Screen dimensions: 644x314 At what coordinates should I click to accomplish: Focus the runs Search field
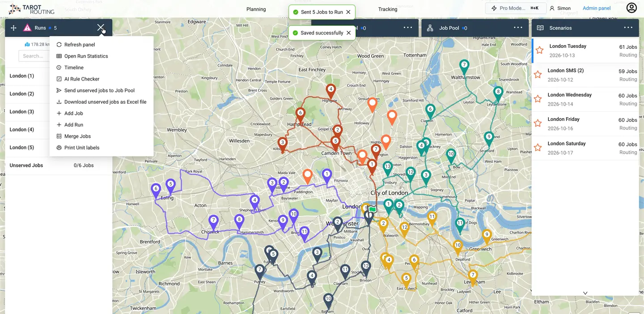pyautogui.click(x=34, y=56)
